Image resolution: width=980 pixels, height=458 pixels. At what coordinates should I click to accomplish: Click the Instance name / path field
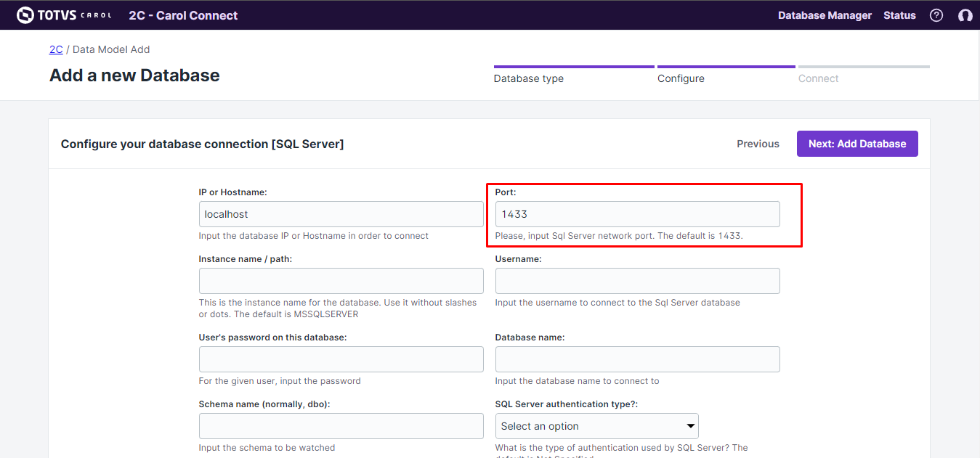coord(341,281)
